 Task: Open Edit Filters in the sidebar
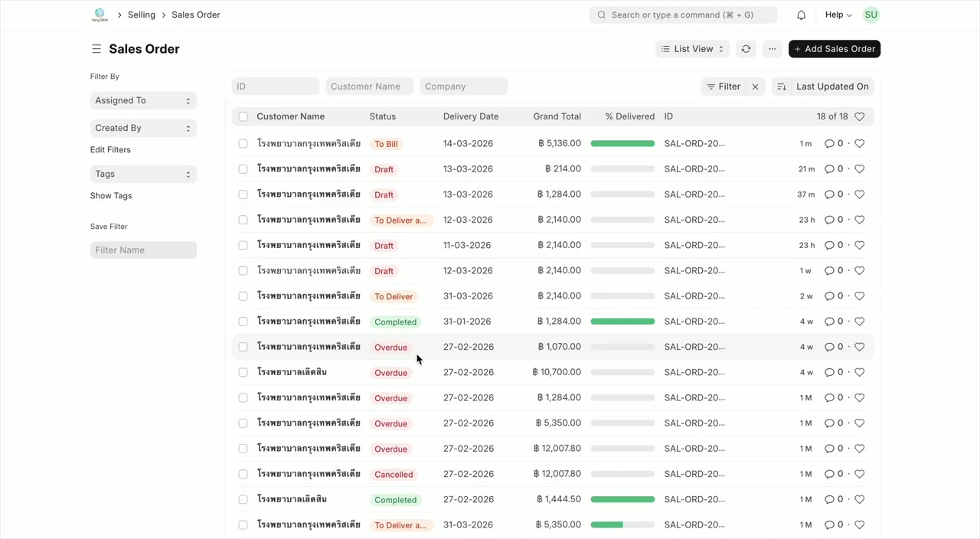(x=110, y=149)
